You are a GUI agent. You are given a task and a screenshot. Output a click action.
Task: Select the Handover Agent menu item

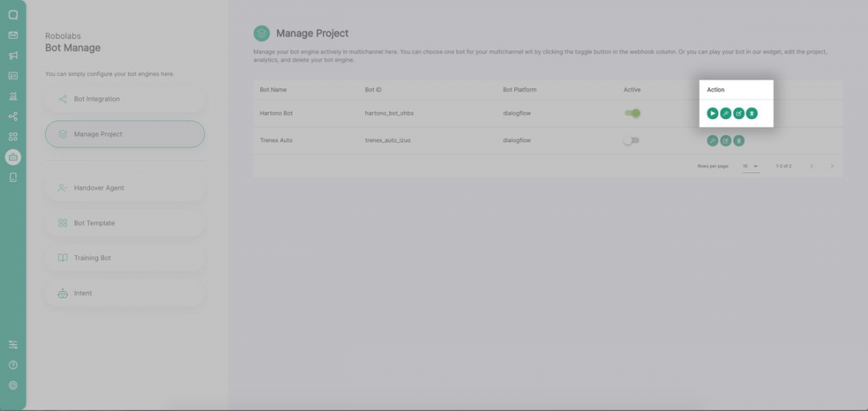click(x=124, y=188)
